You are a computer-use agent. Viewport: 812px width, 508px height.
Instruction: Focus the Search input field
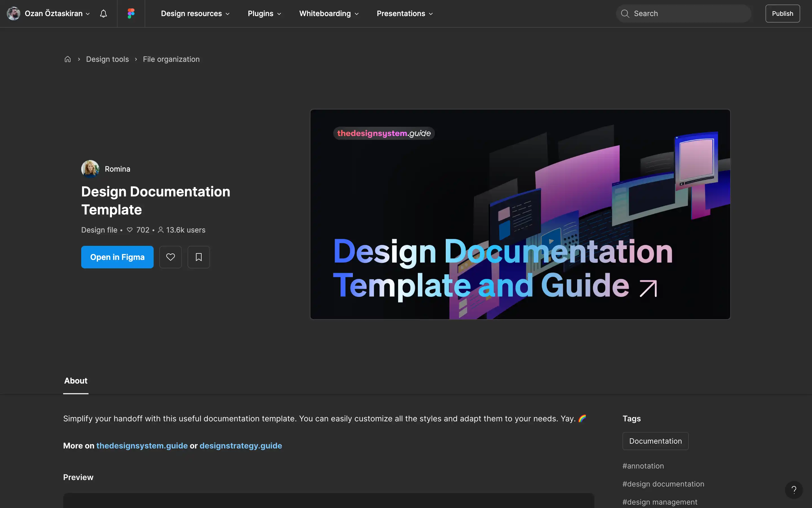(683, 14)
